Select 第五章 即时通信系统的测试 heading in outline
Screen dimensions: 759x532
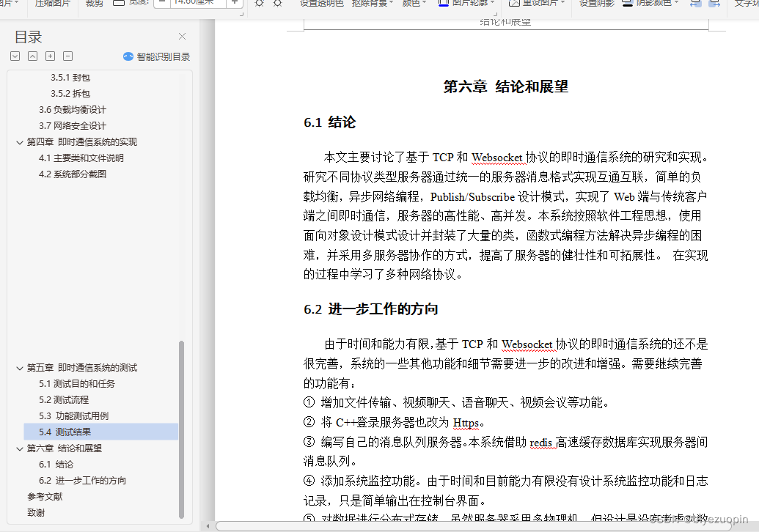point(82,368)
